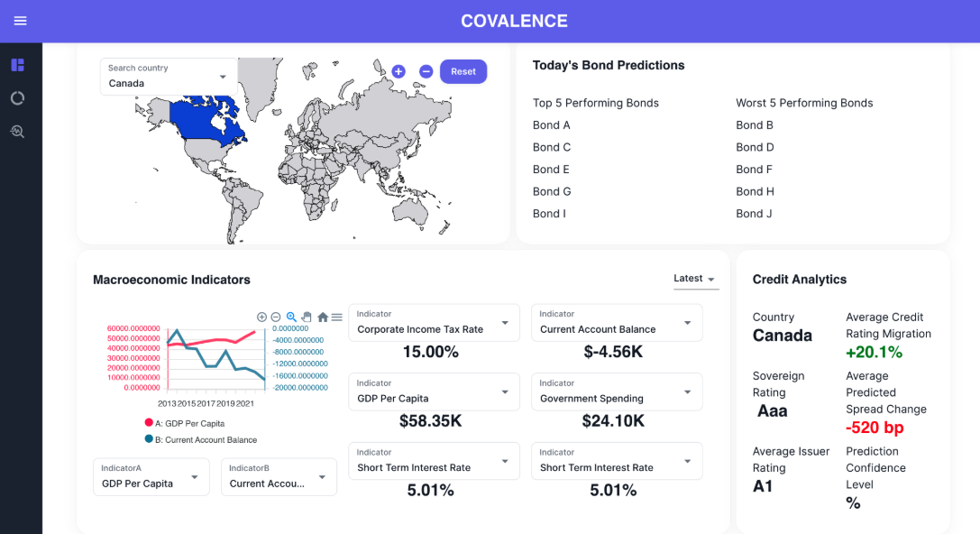Reset chart zoom with the home icon
Screen dimensions: 980x534
tap(323, 317)
